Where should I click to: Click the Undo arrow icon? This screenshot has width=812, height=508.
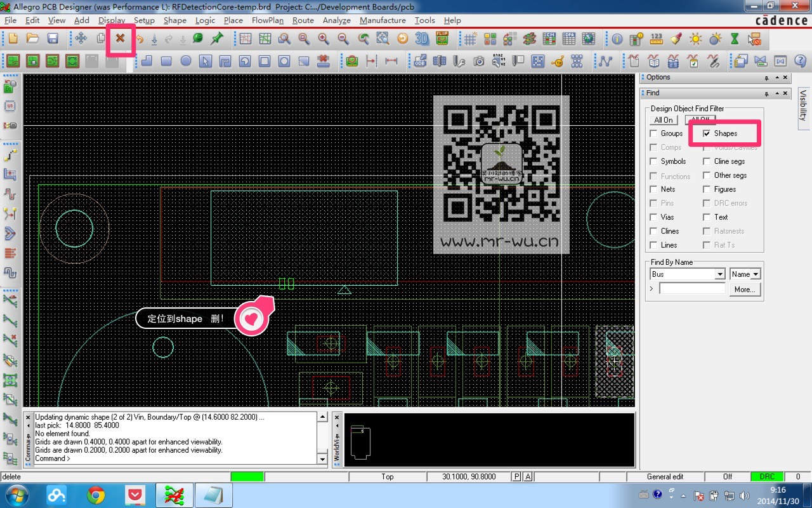tap(139, 39)
